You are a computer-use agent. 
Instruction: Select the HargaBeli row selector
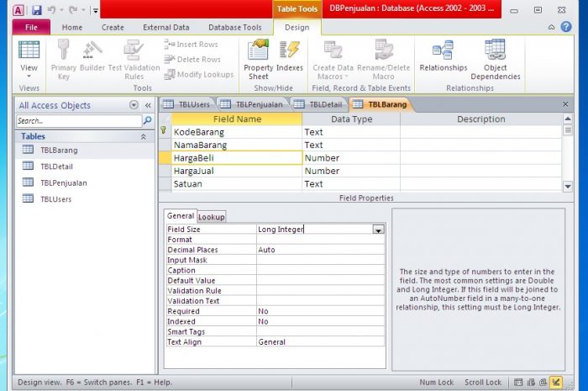(x=165, y=158)
